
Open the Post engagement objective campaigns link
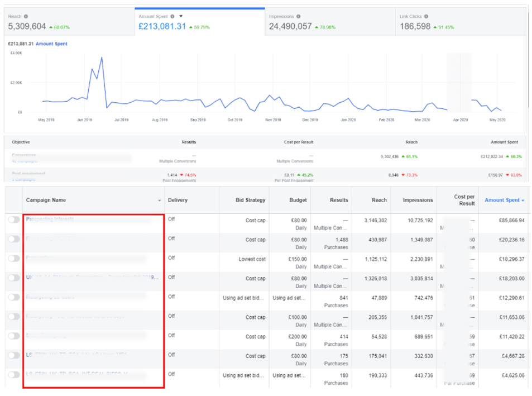pyautogui.click(x=24, y=179)
